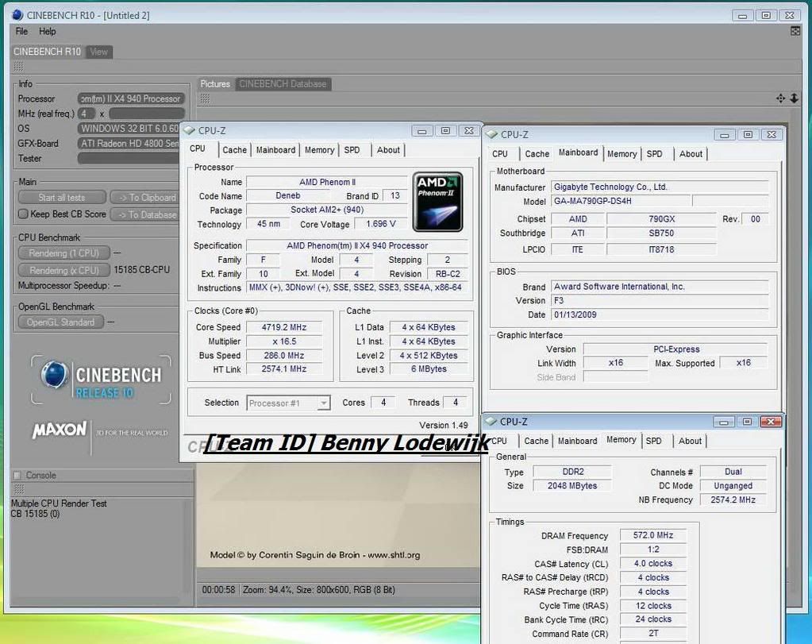
Task: Open the File menu in CINEBENCH
Action: tap(21, 32)
